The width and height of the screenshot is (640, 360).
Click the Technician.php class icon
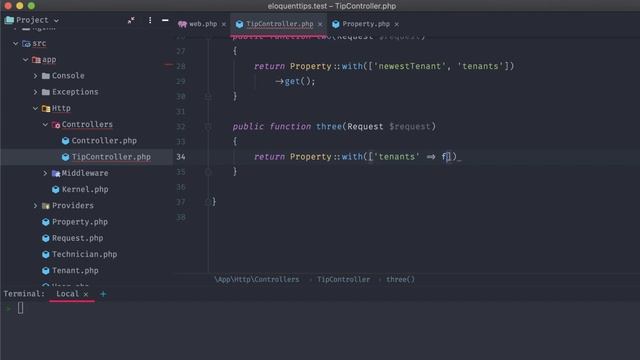46,254
